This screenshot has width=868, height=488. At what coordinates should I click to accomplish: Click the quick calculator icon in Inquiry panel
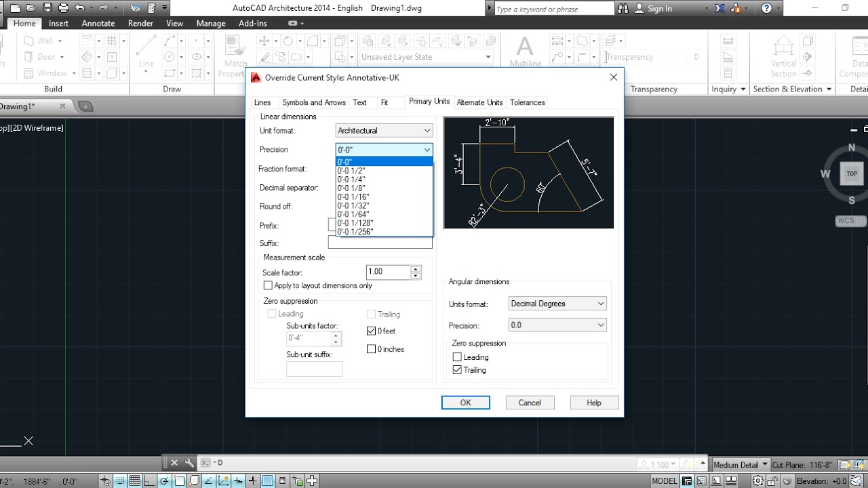pyautogui.click(x=728, y=73)
